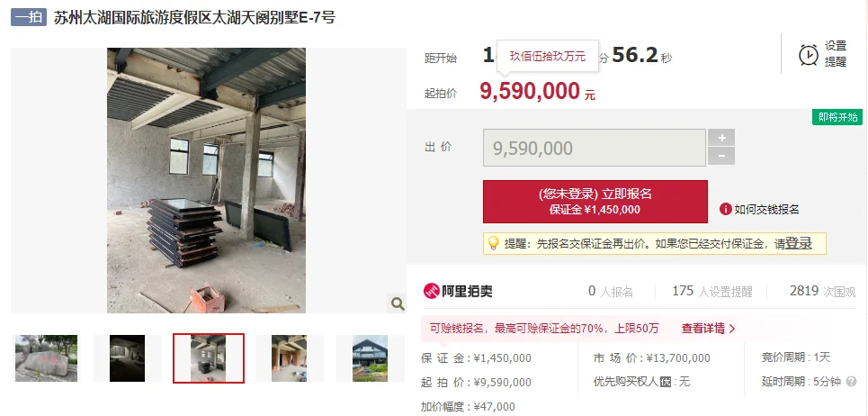
Task: Open the 登录 login link
Action: 798,243
